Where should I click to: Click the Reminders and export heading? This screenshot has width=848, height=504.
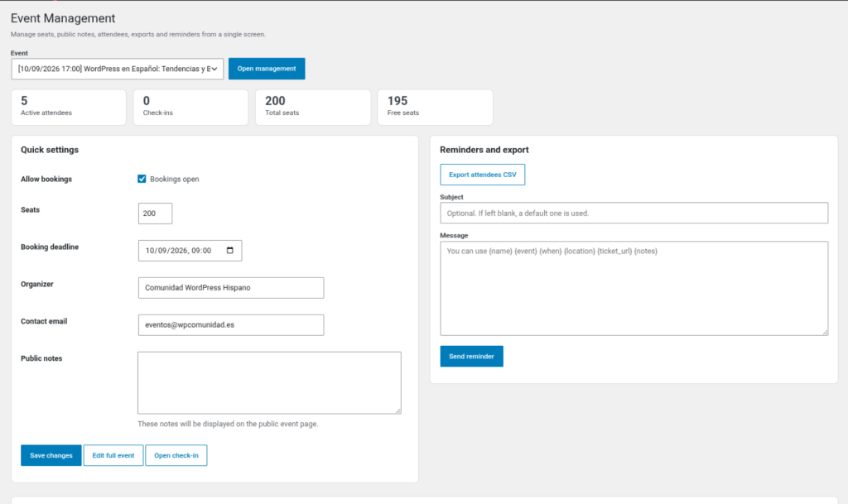point(484,150)
